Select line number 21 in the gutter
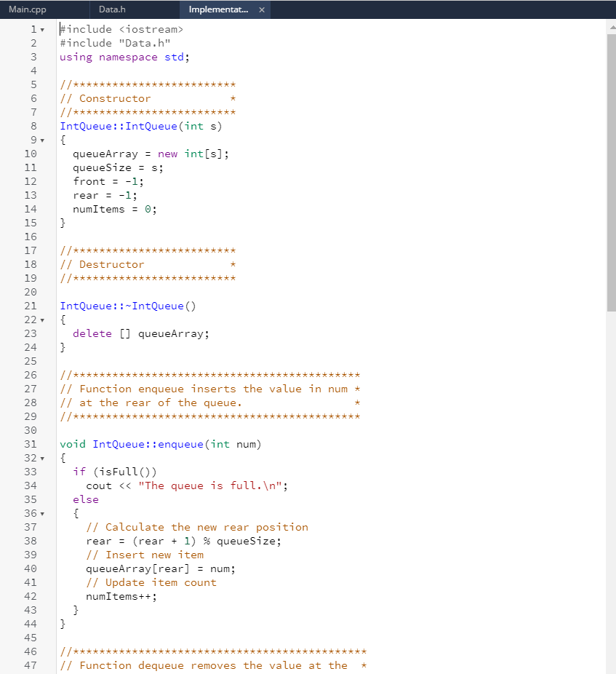616x674 pixels. click(31, 306)
